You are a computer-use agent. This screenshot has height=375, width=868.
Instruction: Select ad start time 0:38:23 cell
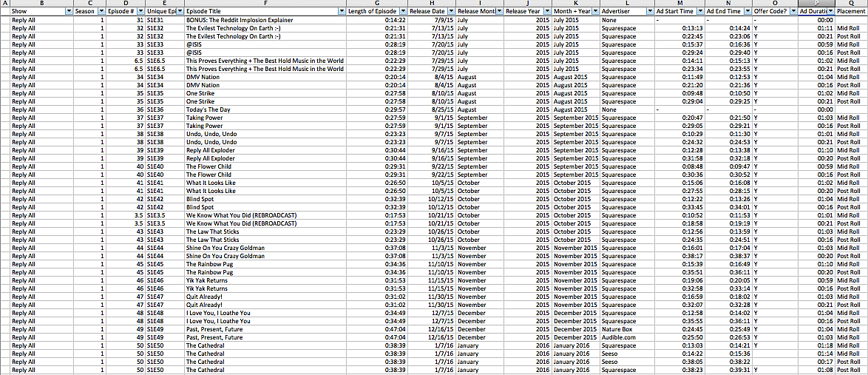tap(679, 370)
